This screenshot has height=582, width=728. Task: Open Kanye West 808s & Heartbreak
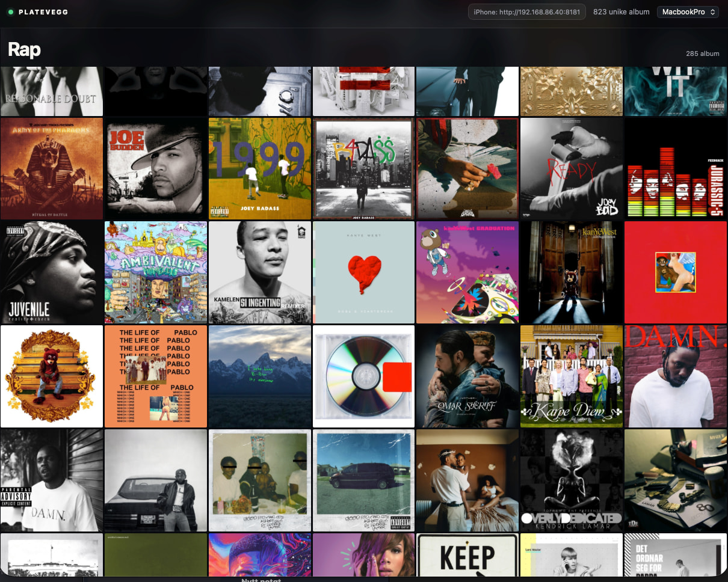(364, 272)
